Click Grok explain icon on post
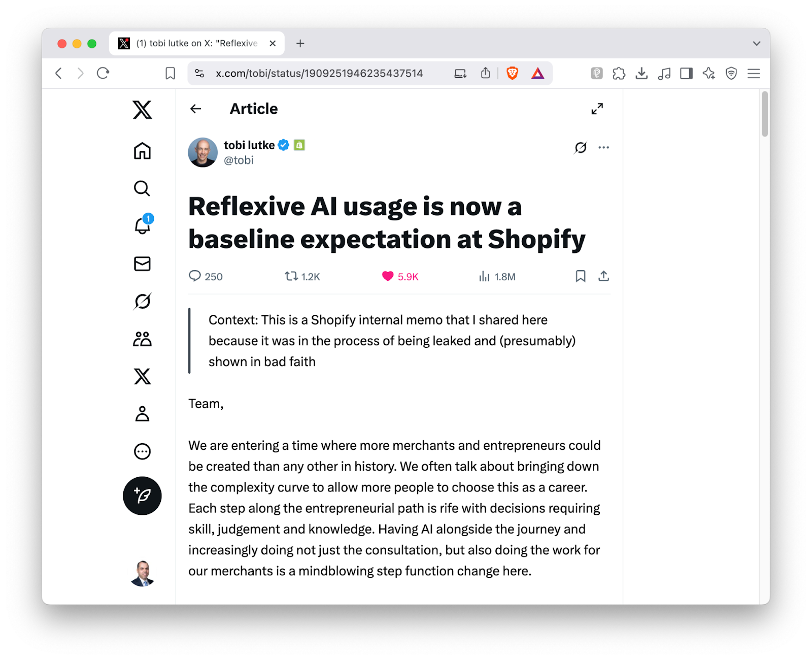Screen dimensions: 812x660 coord(581,147)
